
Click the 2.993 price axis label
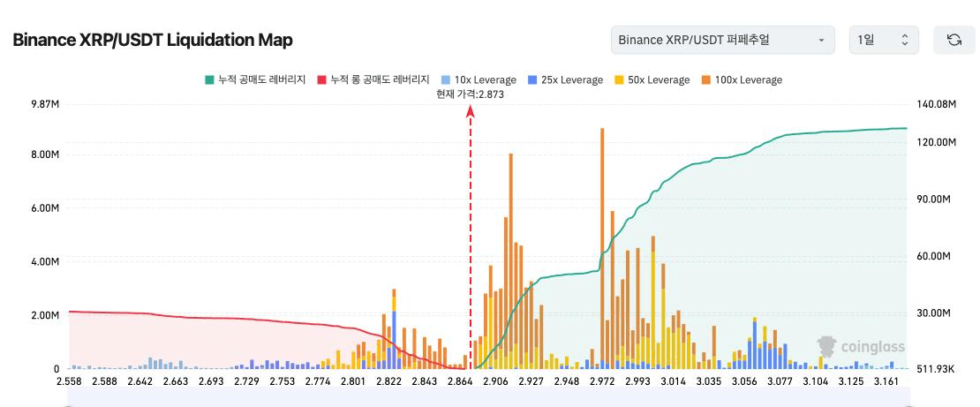point(638,381)
